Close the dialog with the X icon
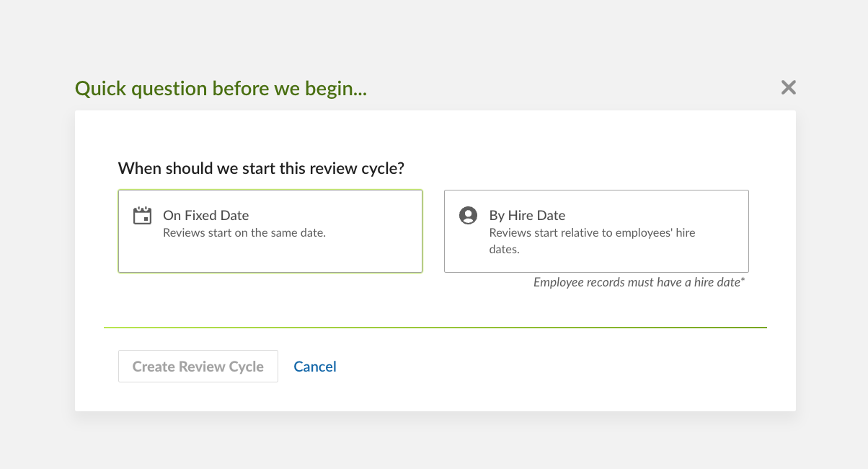This screenshot has width=868, height=469. (789, 88)
